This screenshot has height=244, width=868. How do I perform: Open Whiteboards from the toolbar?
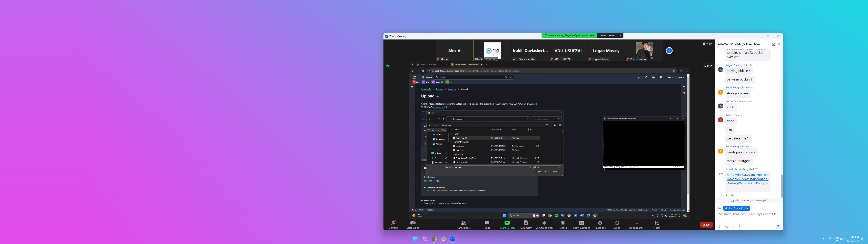[x=636, y=224]
